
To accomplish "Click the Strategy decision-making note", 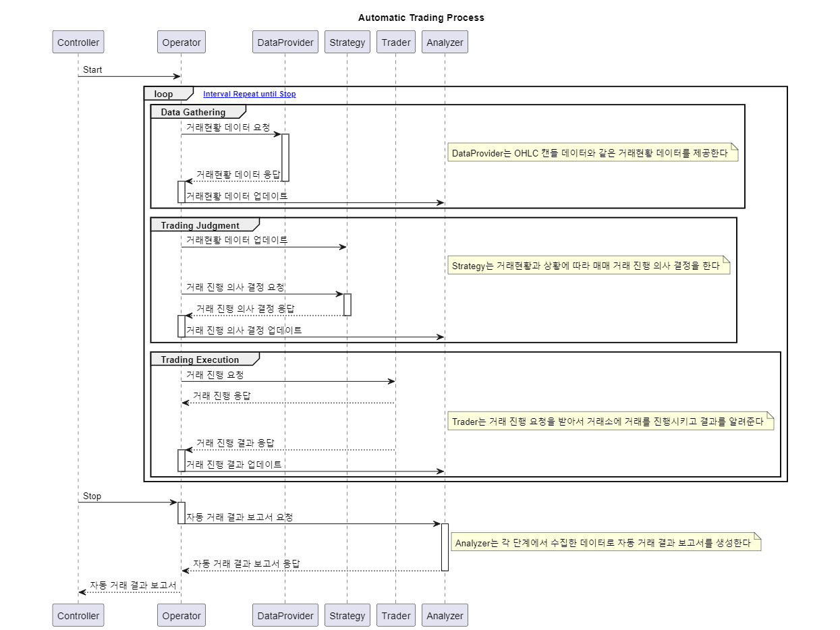I will point(587,265).
